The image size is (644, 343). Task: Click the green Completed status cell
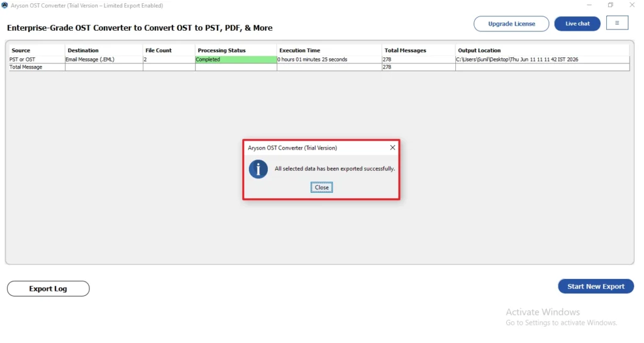236,60
